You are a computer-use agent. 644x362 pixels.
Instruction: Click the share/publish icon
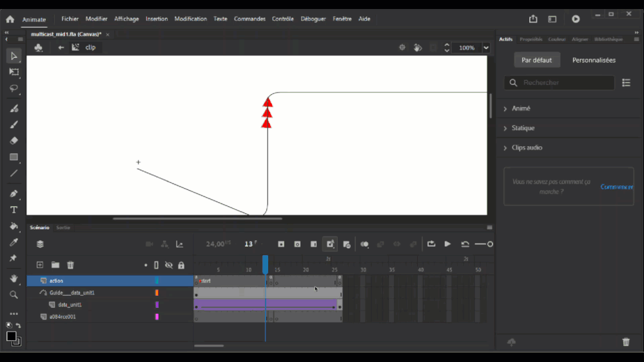tap(533, 19)
